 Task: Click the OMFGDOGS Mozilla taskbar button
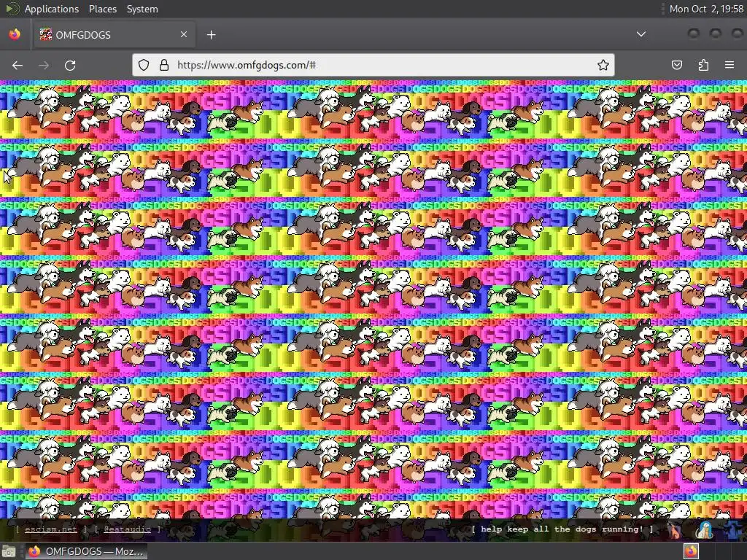(86, 551)
